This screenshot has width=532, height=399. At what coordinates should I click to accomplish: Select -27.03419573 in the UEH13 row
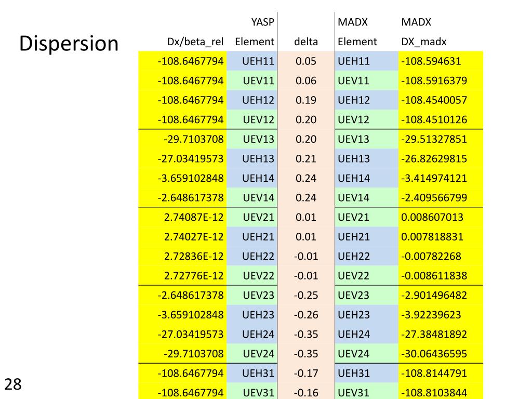point(191,159)
